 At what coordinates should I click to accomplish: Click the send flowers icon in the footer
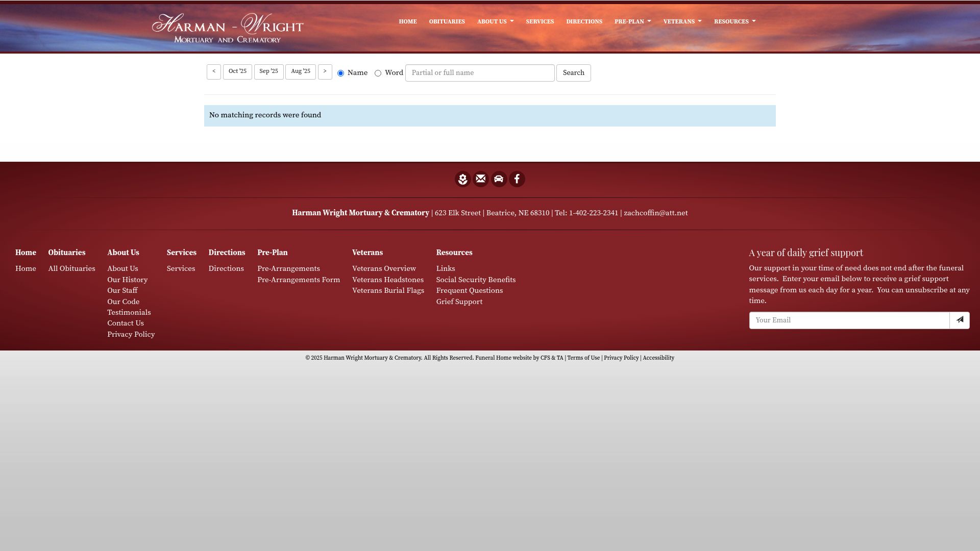(x=462, y=179)
